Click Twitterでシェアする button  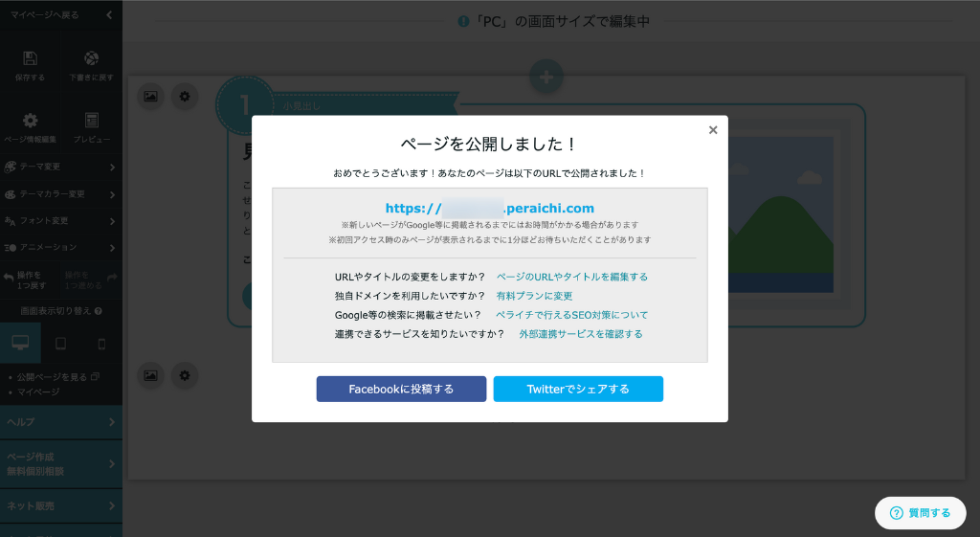coord(578,389)
